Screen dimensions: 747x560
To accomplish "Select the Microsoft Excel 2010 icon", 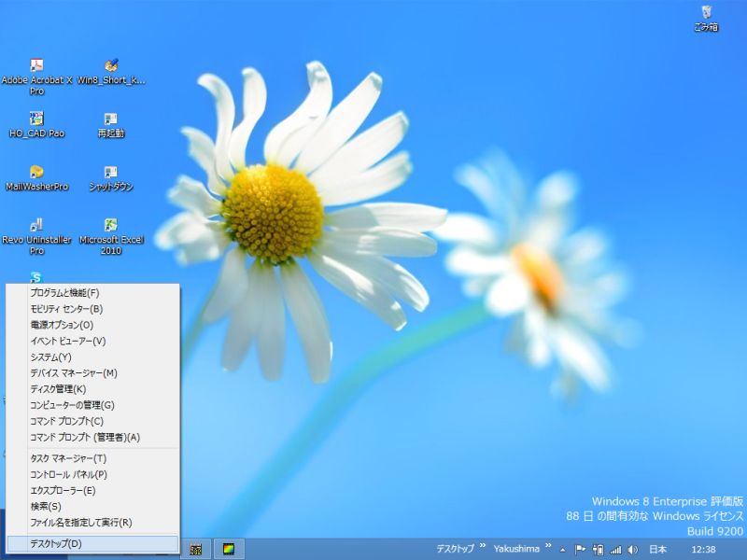I will (x=111, y=226).
